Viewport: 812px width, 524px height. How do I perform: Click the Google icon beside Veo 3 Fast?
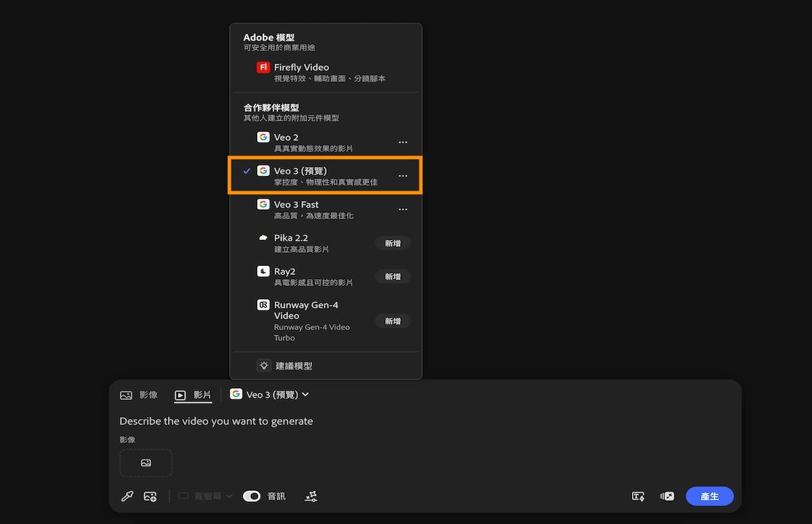click(263, 204)
